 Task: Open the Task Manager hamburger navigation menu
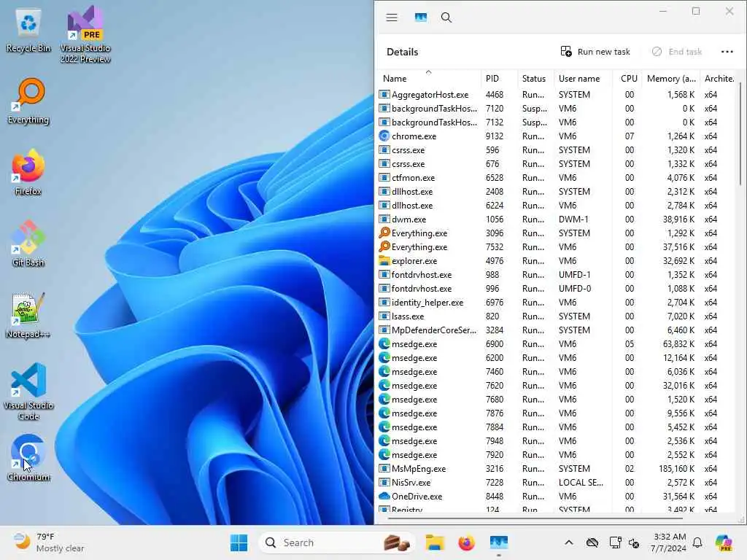point(392,17)
